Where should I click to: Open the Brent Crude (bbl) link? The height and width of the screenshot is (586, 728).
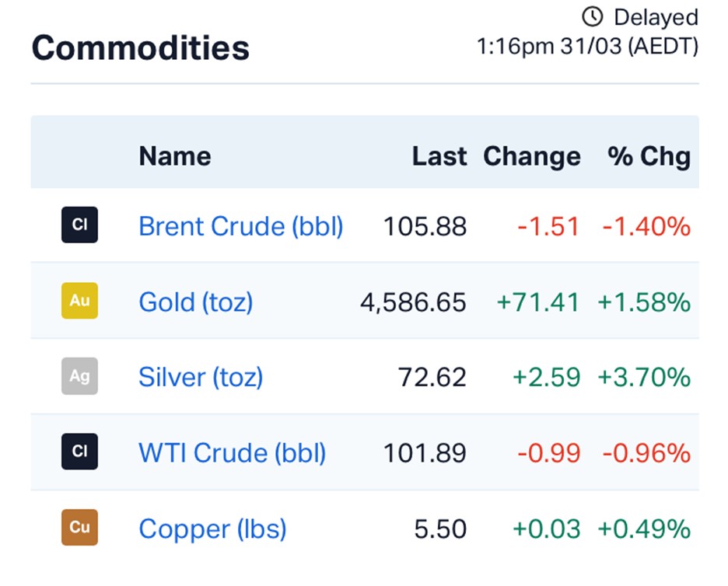[x=240, y=226]
